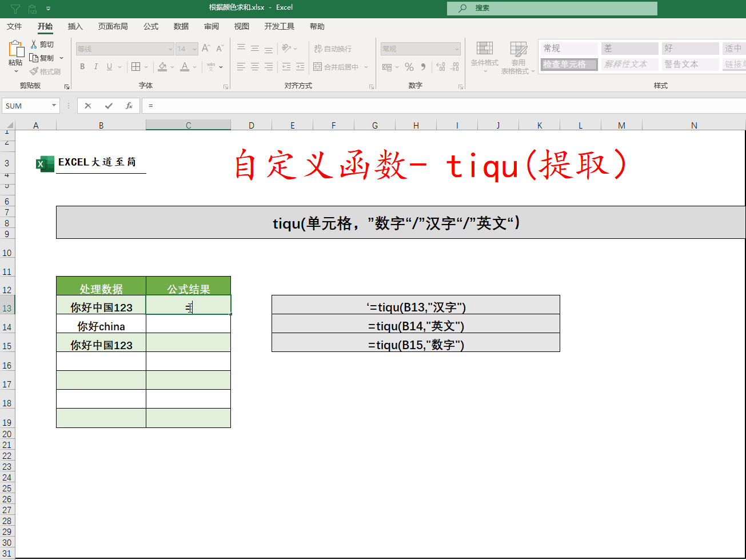The height and width of the screenshot is (560, 746).
Task: Expand the Paste options arrow
Action: (x=15, y=71)
